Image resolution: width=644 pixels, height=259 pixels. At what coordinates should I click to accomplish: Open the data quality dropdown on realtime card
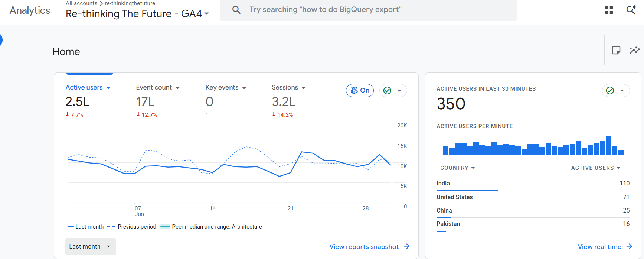point(616,90)
